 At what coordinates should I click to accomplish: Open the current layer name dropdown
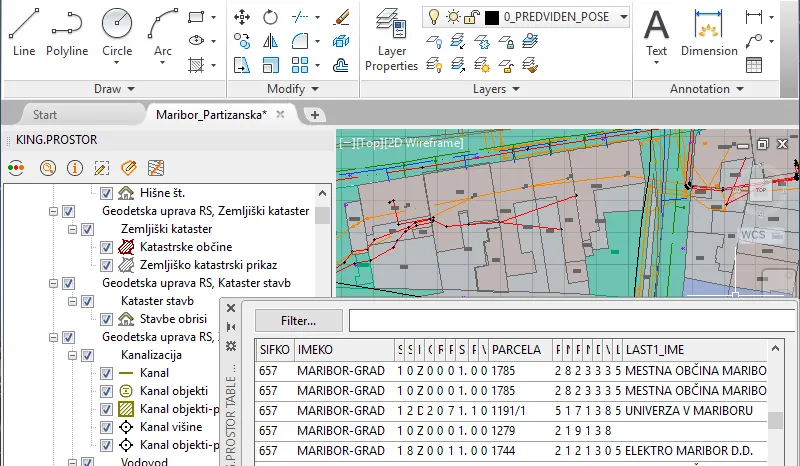pyautogui.click(x=622, y=17)
